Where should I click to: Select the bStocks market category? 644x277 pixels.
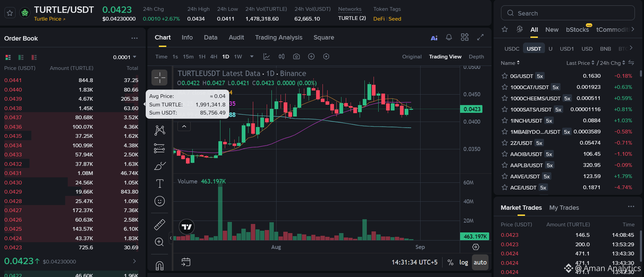(577, 30)
